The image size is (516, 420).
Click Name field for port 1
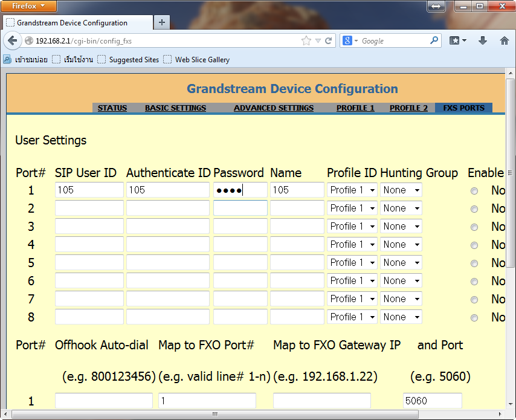pyautogui.click(x=297, y=190)
